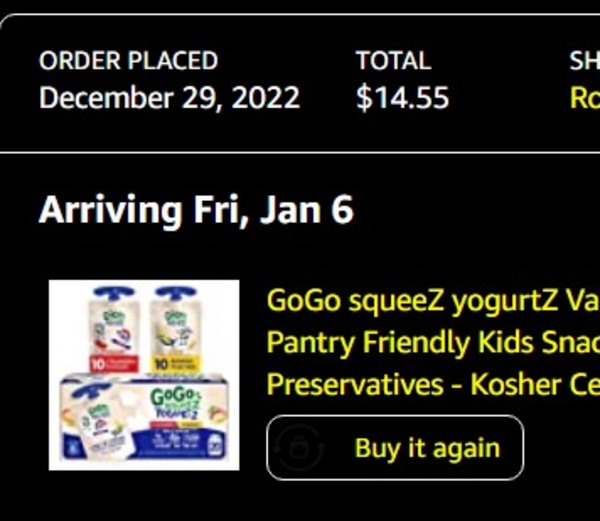Click the Preservatives - Kosher title line
This screenshot has height=521, width=600.
pyautogui.click(x=432, y=384)
